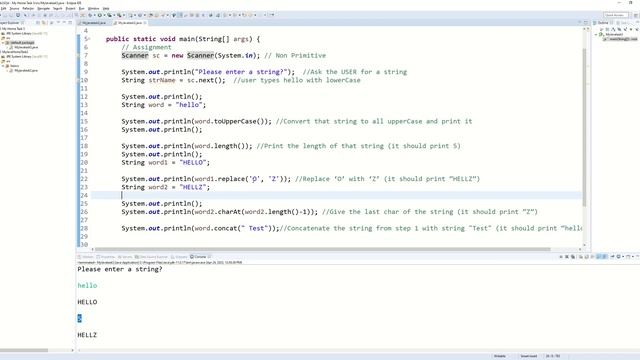Click the Debug bug toolbar icon
The image size is (640, 360).
90,15
